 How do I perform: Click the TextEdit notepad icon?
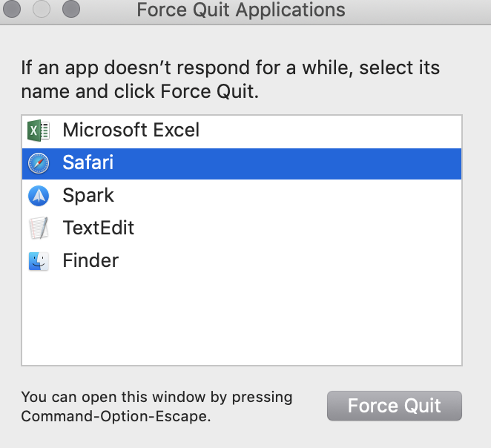38,228
